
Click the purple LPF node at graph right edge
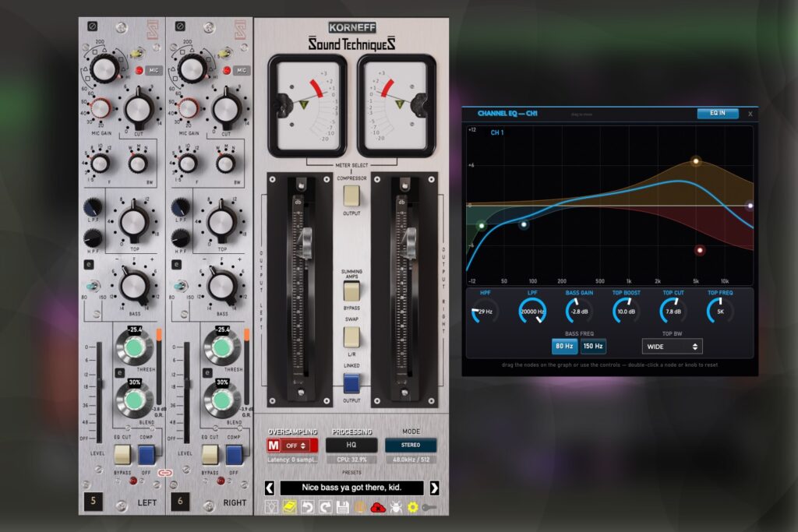point(750,206)
